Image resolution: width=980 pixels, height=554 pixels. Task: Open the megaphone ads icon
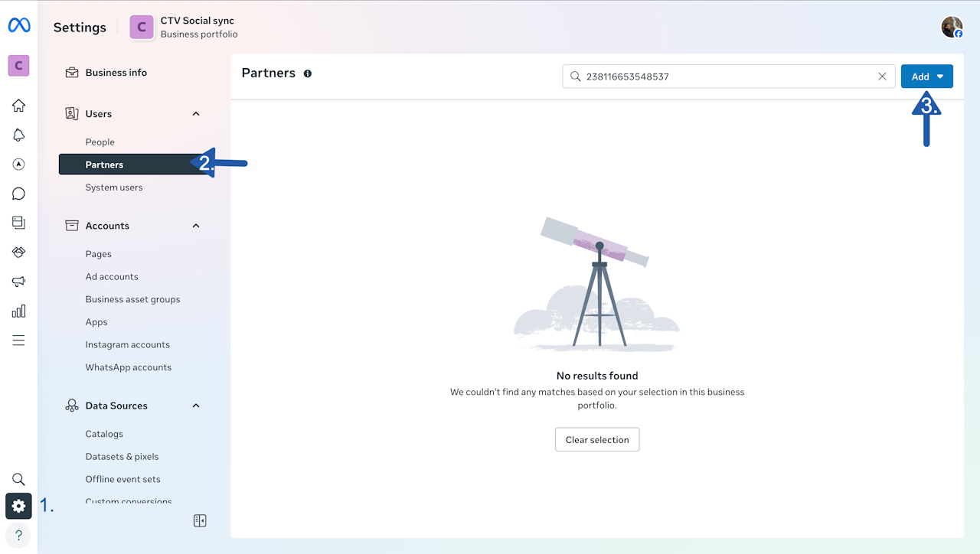pos(18,282)
